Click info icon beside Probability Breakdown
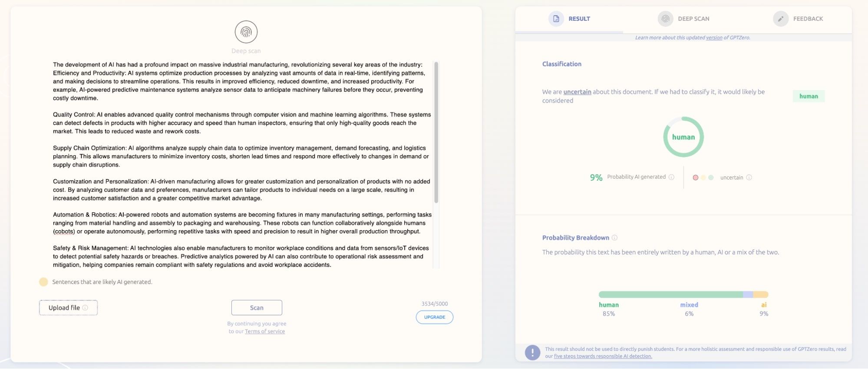Viewport: 868px width, 369px height. pyautogui.click(x=614, y=238)
